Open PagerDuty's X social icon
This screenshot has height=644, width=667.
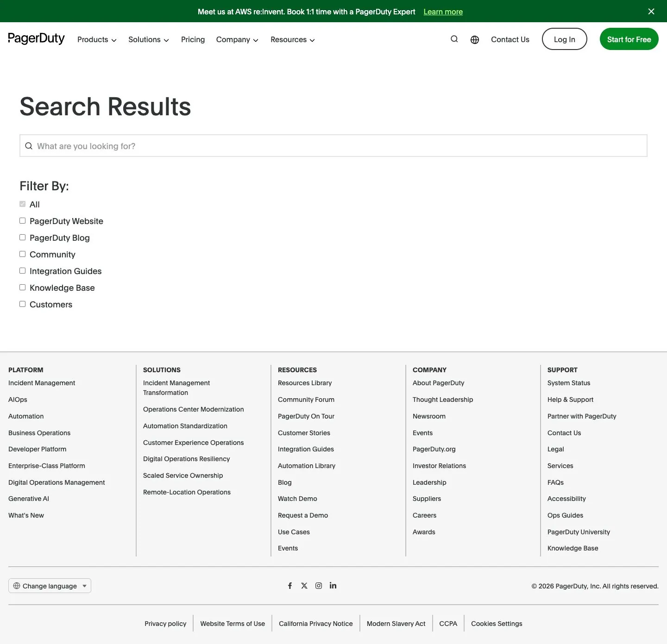tap(304, 586)
